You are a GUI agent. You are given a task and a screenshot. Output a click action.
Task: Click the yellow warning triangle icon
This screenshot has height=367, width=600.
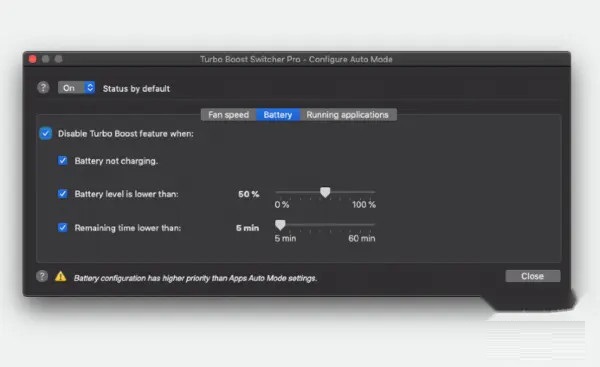60,276
